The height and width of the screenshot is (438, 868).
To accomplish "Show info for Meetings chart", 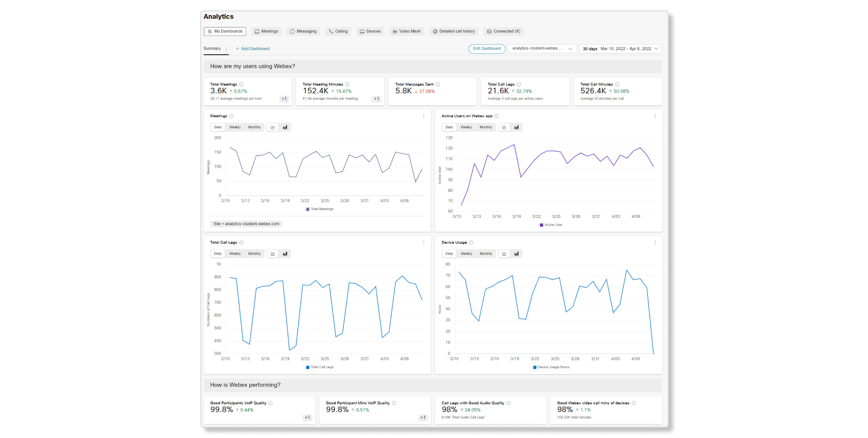I will tap(232, 116).
